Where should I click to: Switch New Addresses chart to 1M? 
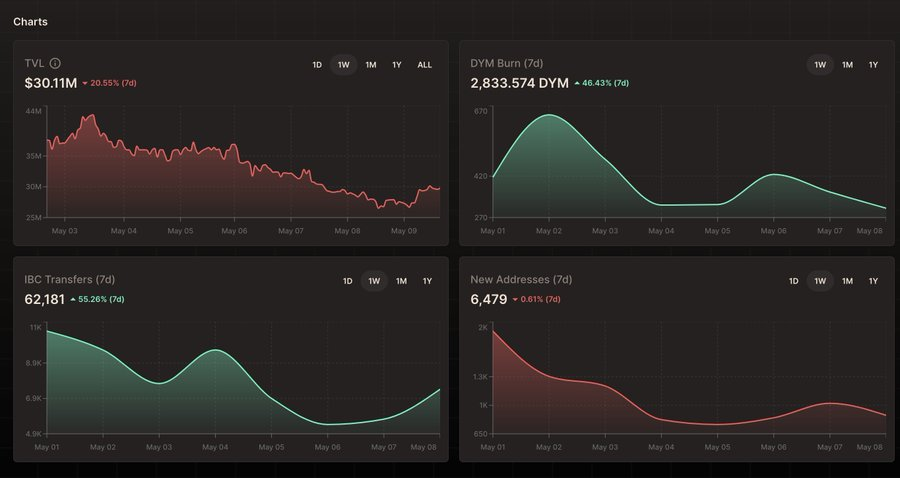(847, 281)
